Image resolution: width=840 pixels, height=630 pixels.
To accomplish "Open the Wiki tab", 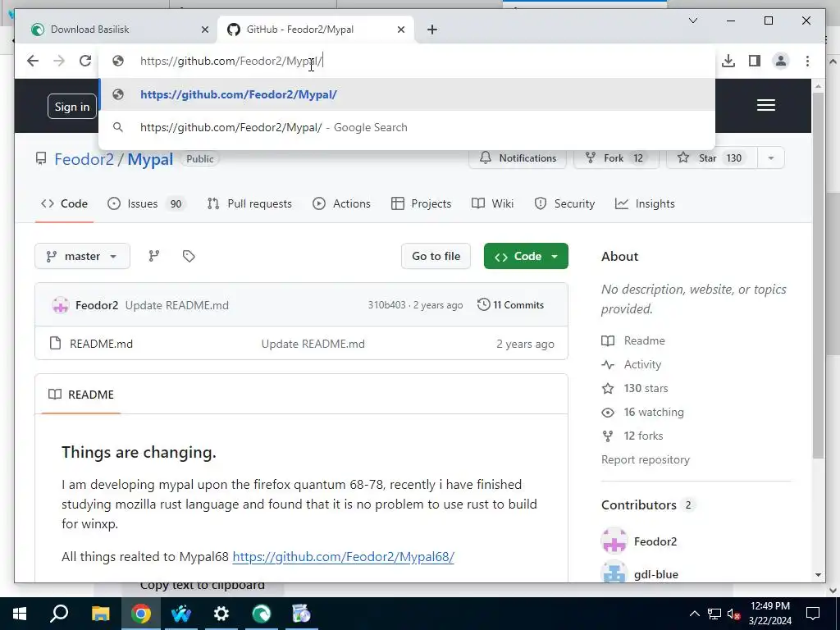I will click(x=492, y=203).
